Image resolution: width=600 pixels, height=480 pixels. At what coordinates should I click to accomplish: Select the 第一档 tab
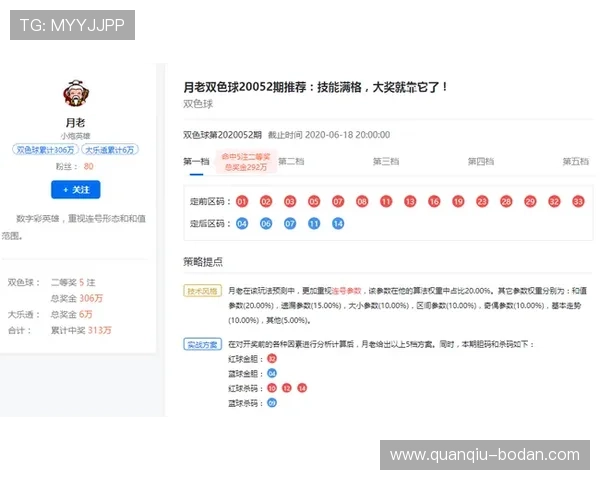pos(196,162)
